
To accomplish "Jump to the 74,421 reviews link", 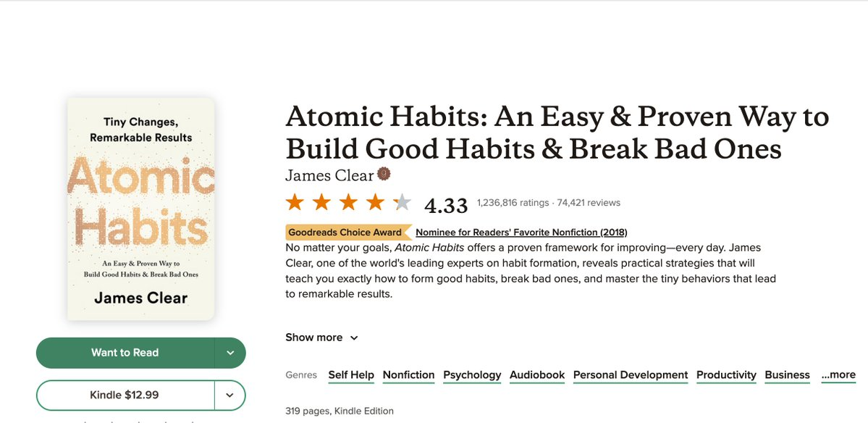I will click(589, 203).
